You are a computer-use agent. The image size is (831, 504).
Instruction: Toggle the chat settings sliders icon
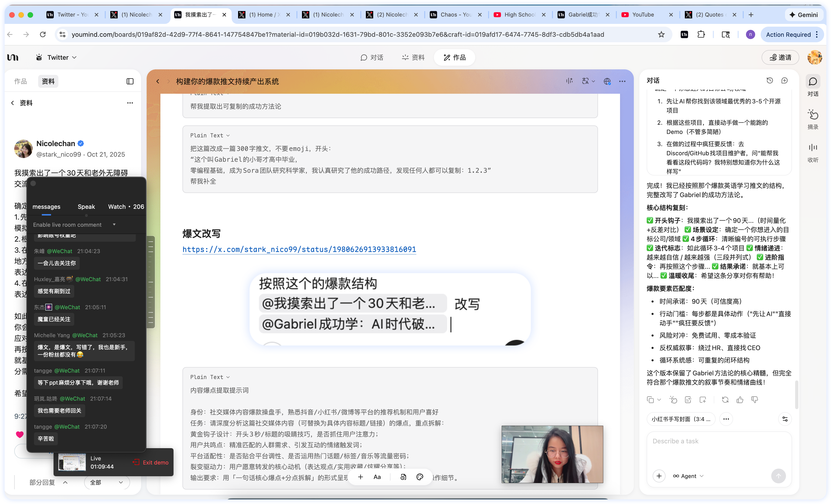pos(785,419)
